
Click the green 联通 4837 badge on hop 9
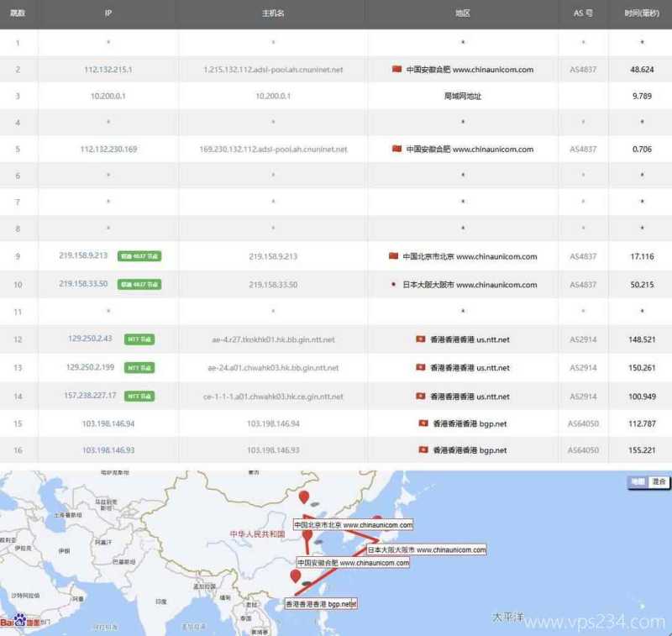139,256
